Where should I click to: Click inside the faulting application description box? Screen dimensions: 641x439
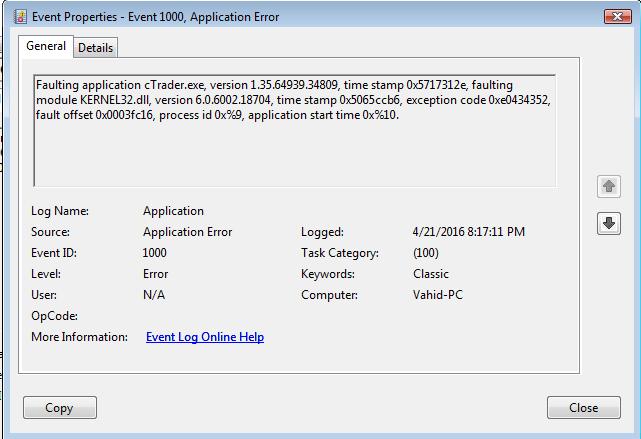[294, 131]
